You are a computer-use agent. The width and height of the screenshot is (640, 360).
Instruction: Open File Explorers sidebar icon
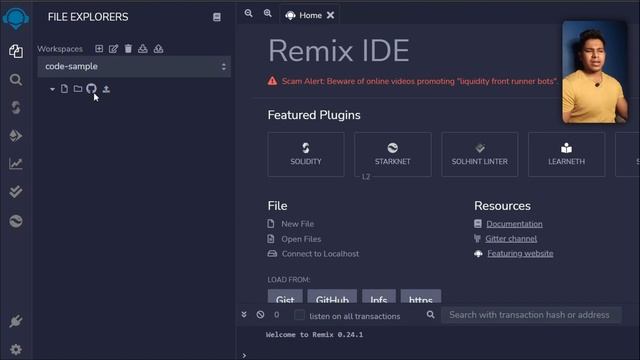coord(16,51)
